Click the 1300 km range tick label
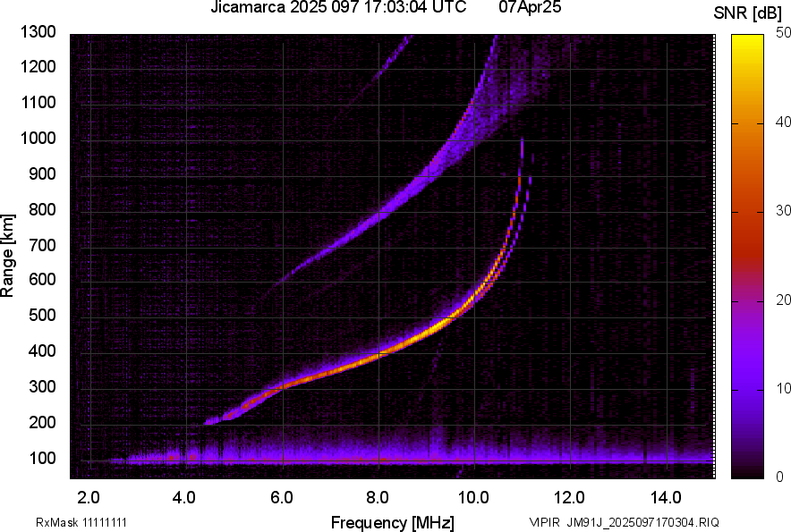The image size is (791, 532). [38, 32]
